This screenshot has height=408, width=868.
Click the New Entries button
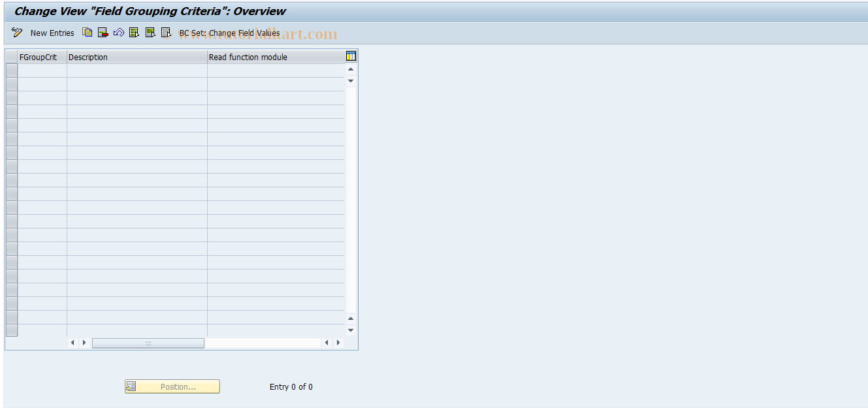pyautogui.click(x=52, y=33)
